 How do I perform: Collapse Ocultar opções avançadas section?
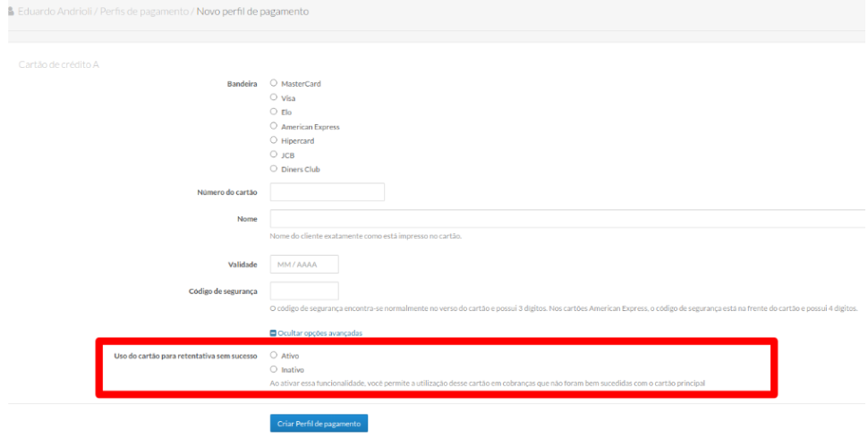[x=319, y=333]
